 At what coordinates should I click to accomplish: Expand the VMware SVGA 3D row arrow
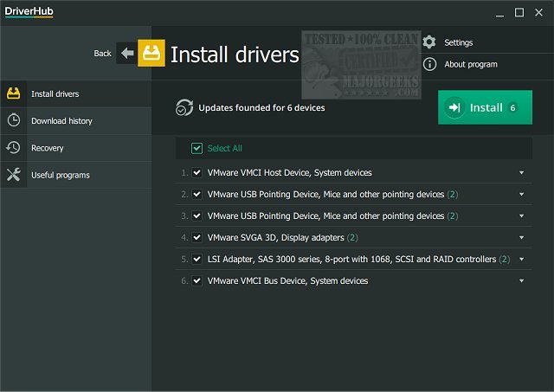point(521,237)
